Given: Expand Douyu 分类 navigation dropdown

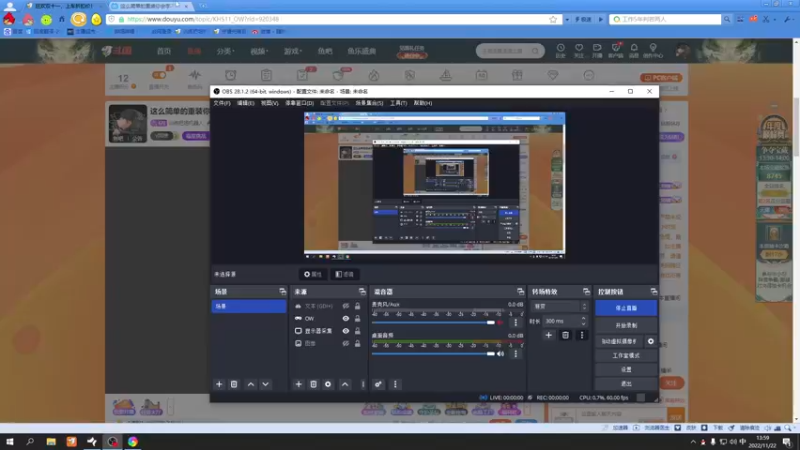Looking at the screenshot, I should pos(225,51).
